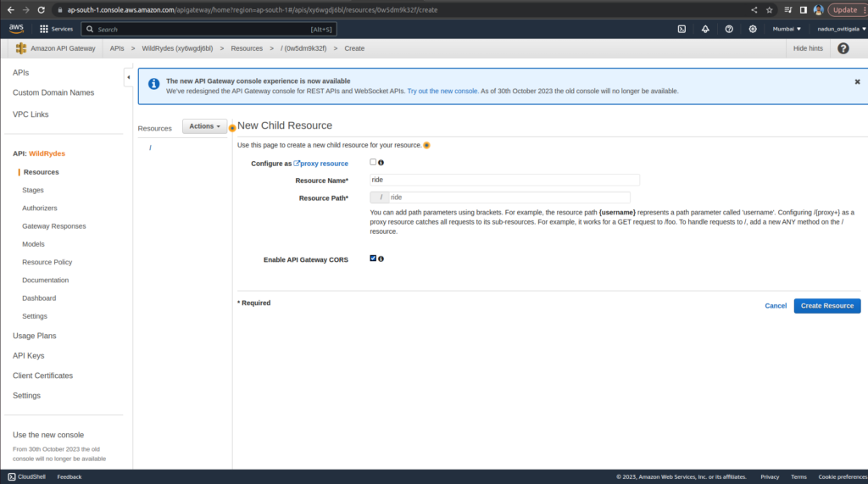The image size is (868, 484).
Task: Click WildRydes breadcrumb link
Action: [x=177, y=48]
